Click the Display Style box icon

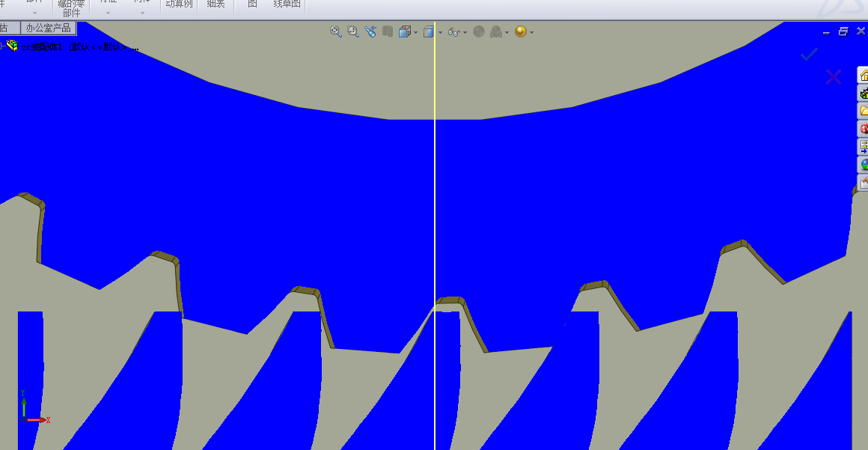[x=429, y=31]
